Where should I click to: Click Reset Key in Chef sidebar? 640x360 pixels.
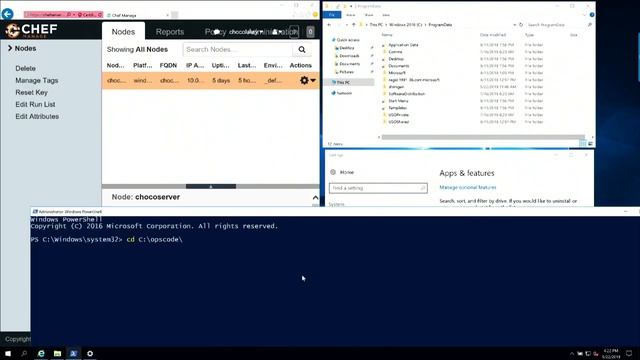(31, 92)
